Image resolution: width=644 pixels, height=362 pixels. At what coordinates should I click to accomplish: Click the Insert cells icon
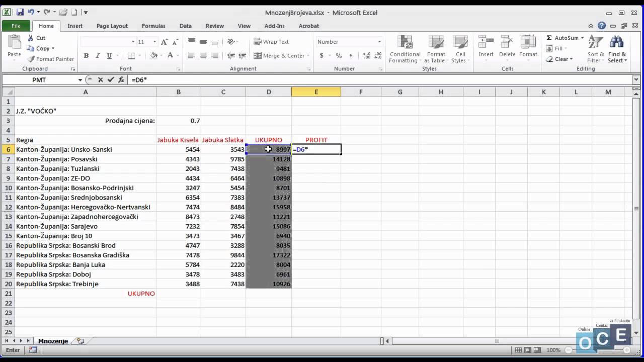[486, 42]
